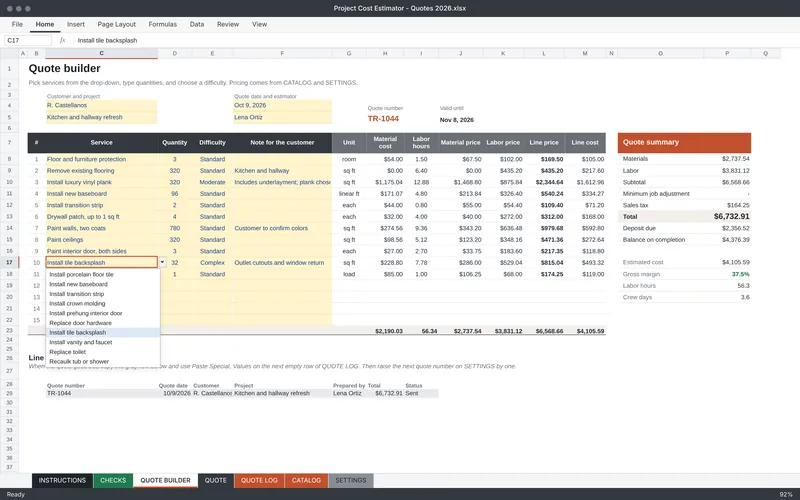Toggle the service cell dropdown arrow
Image resolution: width=800 pixels, height=500 pixels.
click(162, 262)
